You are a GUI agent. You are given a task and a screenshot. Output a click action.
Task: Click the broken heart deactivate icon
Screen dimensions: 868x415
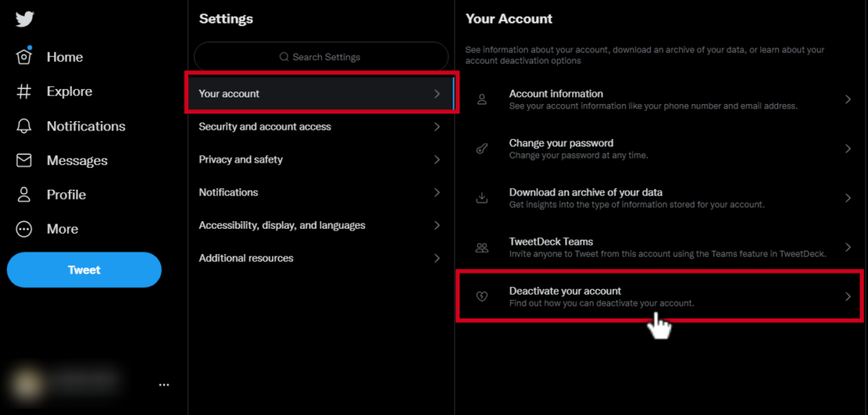(x=481, y=296)
